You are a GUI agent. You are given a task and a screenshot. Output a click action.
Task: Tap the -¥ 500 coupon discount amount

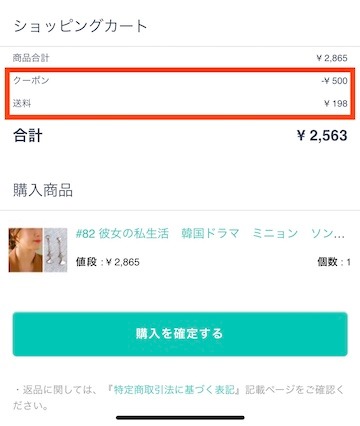pos(334,81)
